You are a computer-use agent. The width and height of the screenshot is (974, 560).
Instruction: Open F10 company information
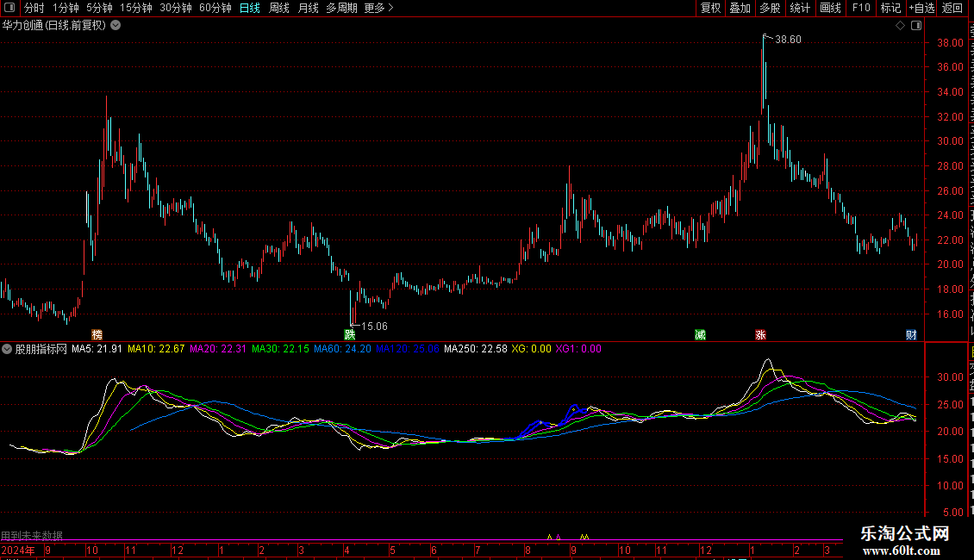click(861, 8)
